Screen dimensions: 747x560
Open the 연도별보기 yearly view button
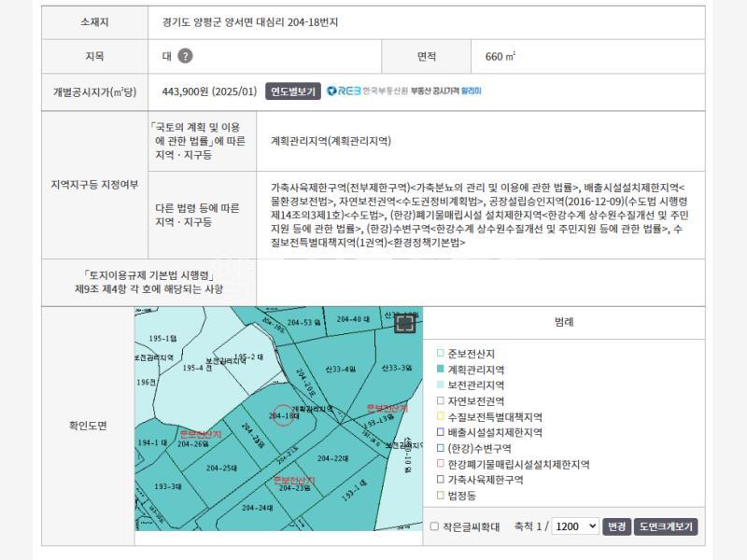293,91
